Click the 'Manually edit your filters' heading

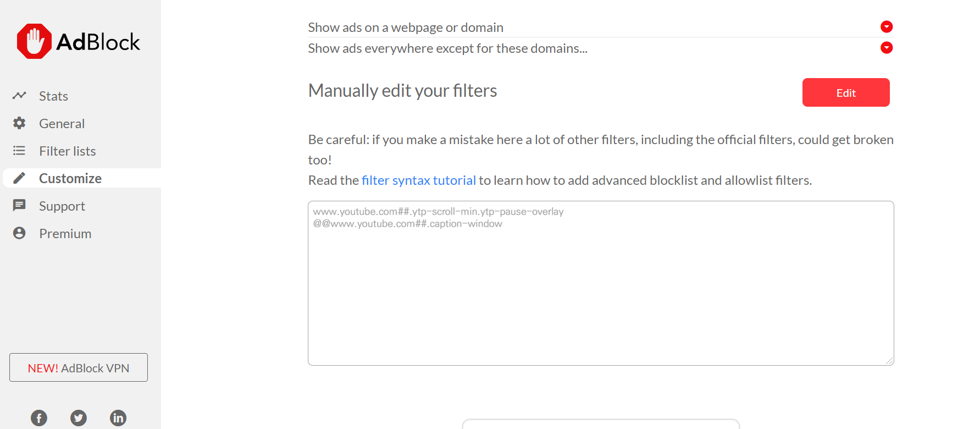pos(402,91)
